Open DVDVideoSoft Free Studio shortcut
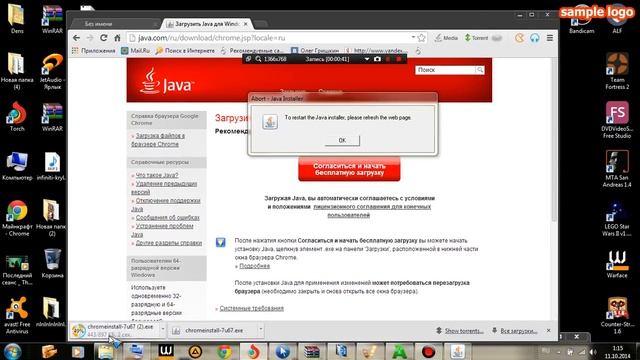 [x=617, y=120]
